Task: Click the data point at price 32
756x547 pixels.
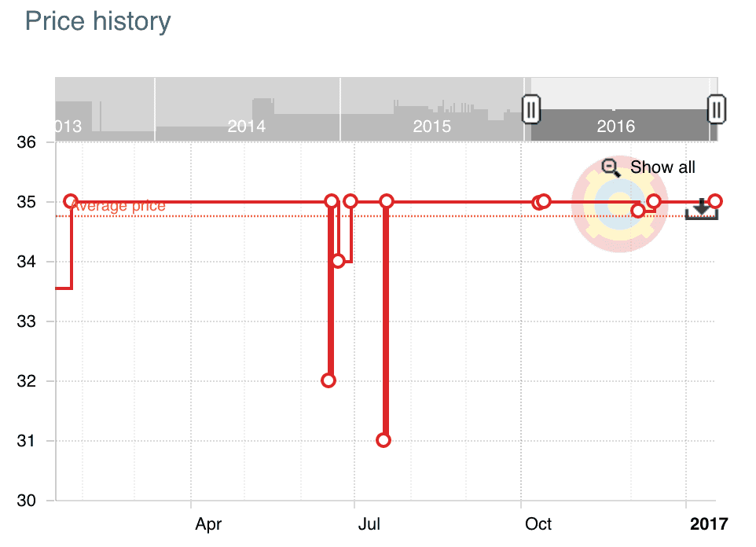Action: coord(328,380)
